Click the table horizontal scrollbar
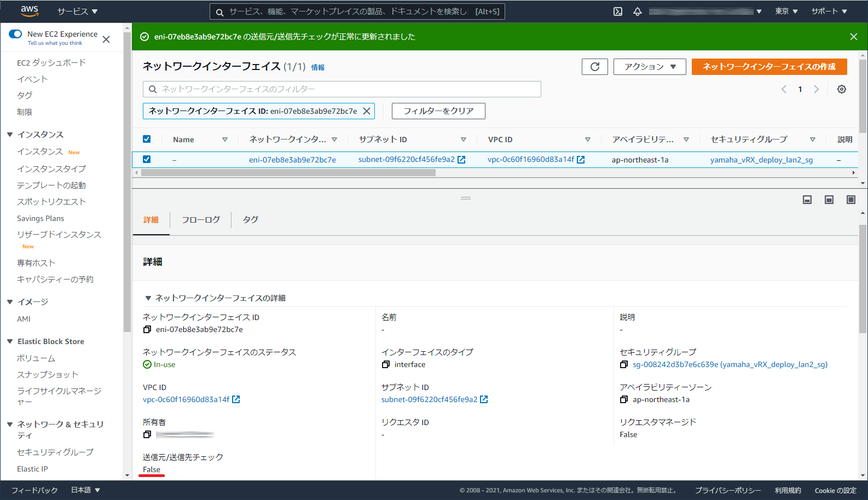The width and height of the screenshot is (868, 500). (x=288, y=172)
